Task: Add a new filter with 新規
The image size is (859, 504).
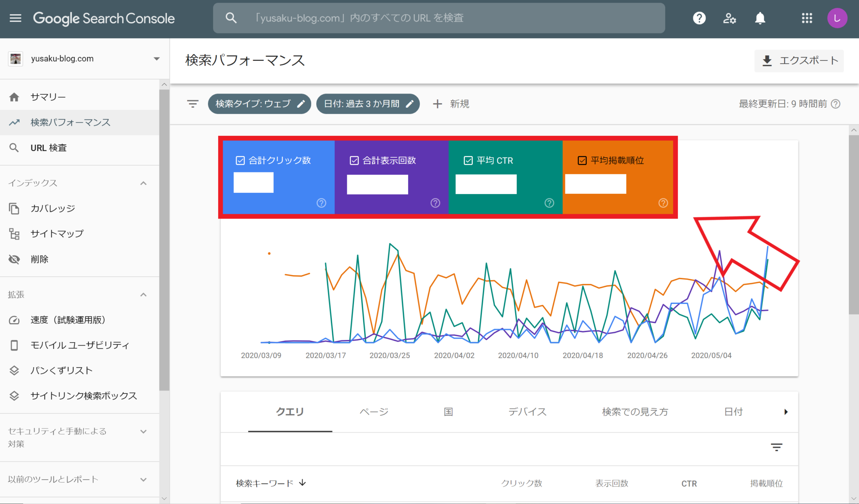Action: coord(450,104)
